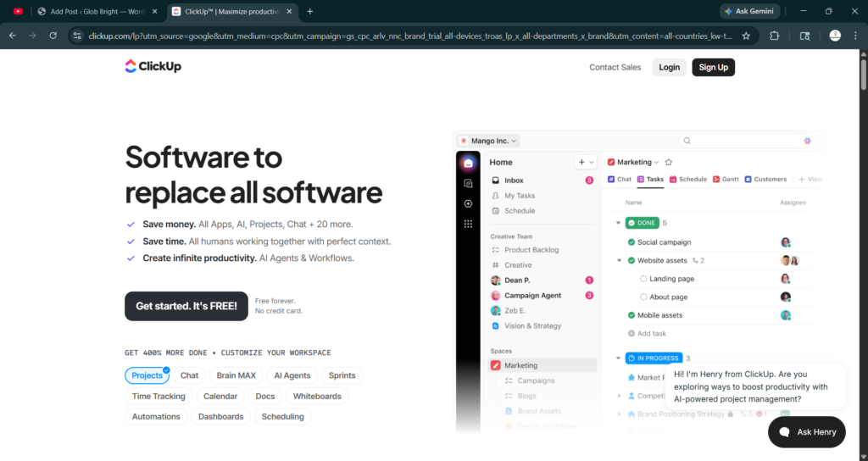Click the Ask Gemini sparkle button
This screenshot has width=868, height=461.
click(x=749, y=11)
